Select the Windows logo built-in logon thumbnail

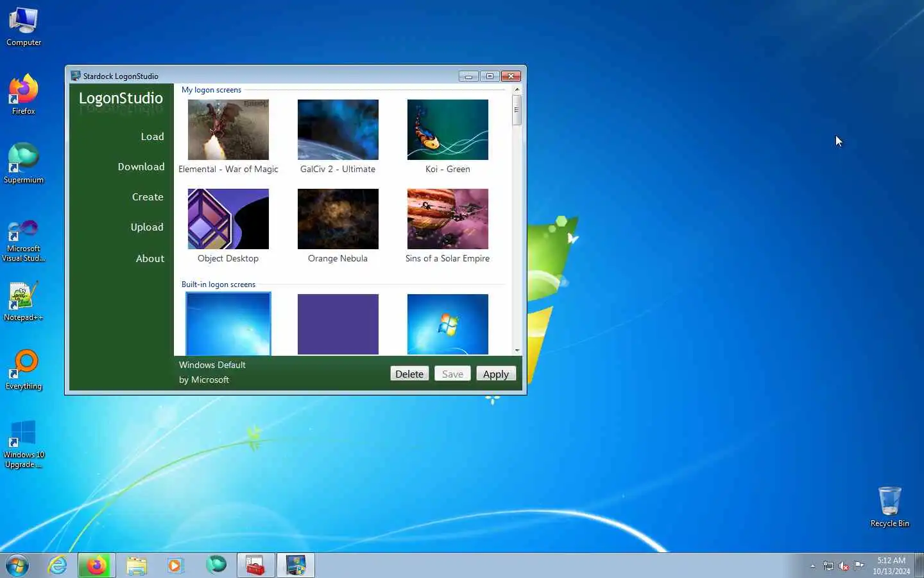[x=448, y=324]
